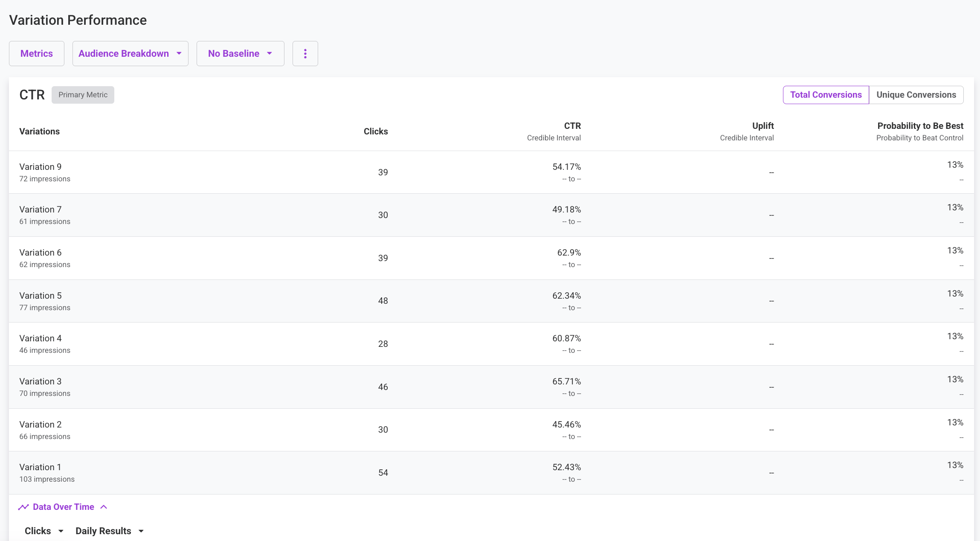The height and width of the screenshot is (541, 980).
Task: Click the 54 clicks value for Variation 1
Action: tap(383, 473)
